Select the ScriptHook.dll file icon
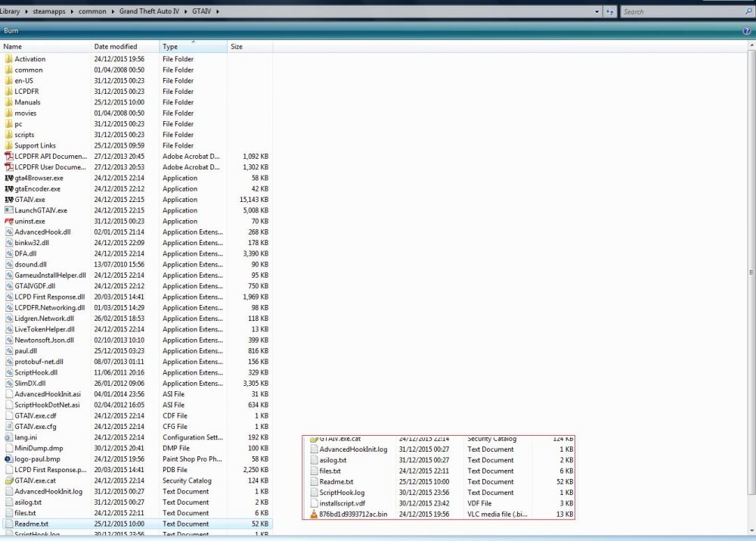The image size is (756, 541). click(x=8, y=372)
